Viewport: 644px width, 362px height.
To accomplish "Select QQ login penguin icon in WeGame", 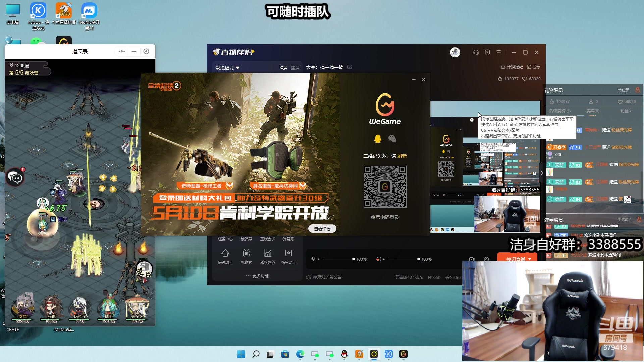I will 378,139.
